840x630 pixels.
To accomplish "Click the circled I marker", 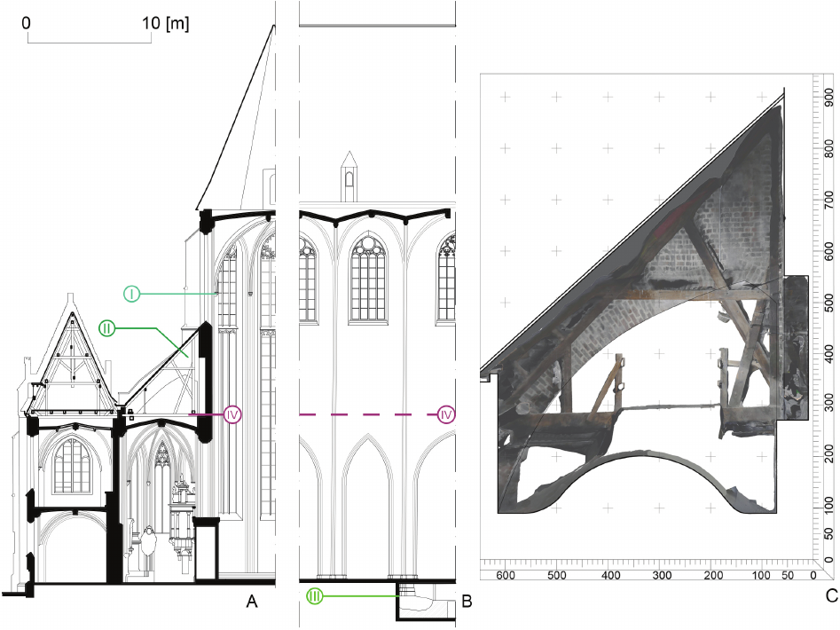I will (x=131, y=294).
